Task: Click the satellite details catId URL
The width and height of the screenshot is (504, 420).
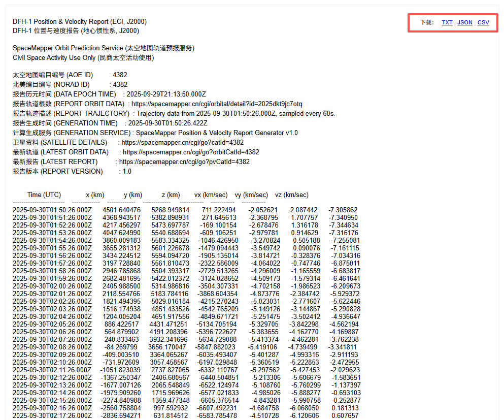Action: (182, 142)
